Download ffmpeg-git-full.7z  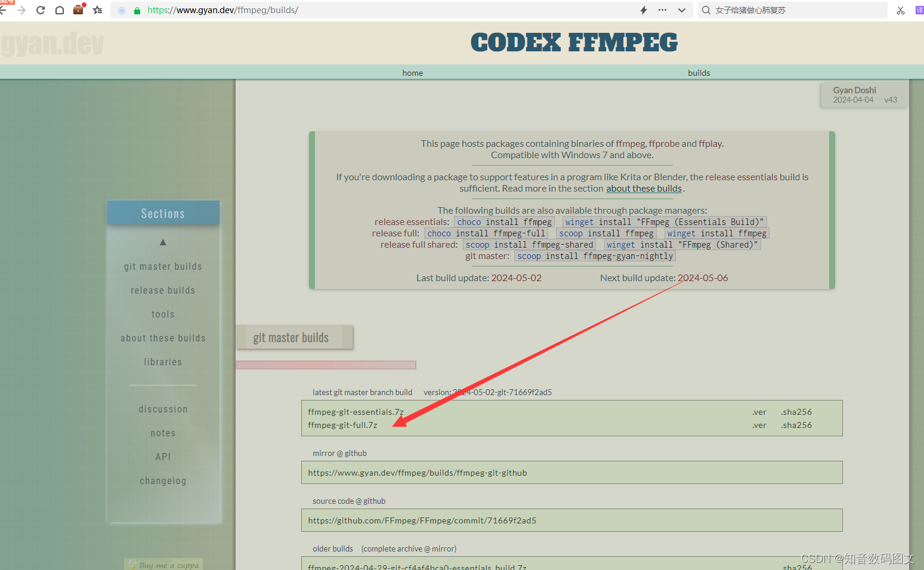[343, 425]
